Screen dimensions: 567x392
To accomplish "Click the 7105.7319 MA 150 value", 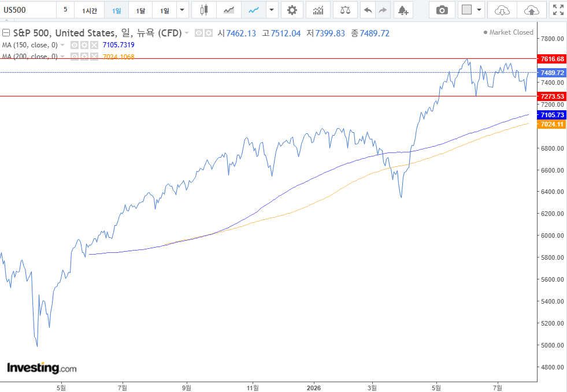I will point(118,45).
